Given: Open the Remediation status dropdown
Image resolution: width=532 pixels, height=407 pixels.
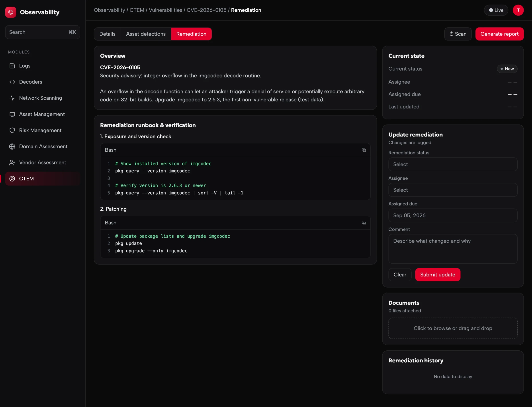Looking at the screenshot, I should [x=453, y=164].
